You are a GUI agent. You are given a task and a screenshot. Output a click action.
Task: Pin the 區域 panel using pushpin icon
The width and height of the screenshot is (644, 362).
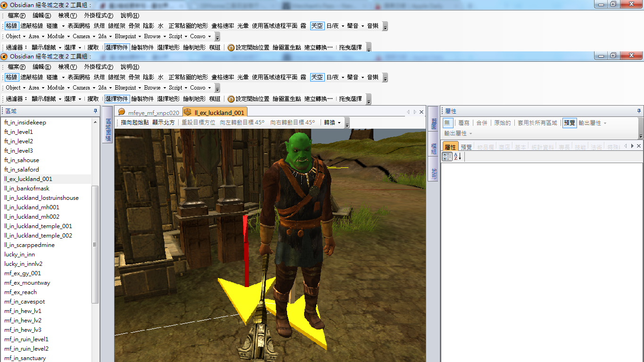(96, 111)
